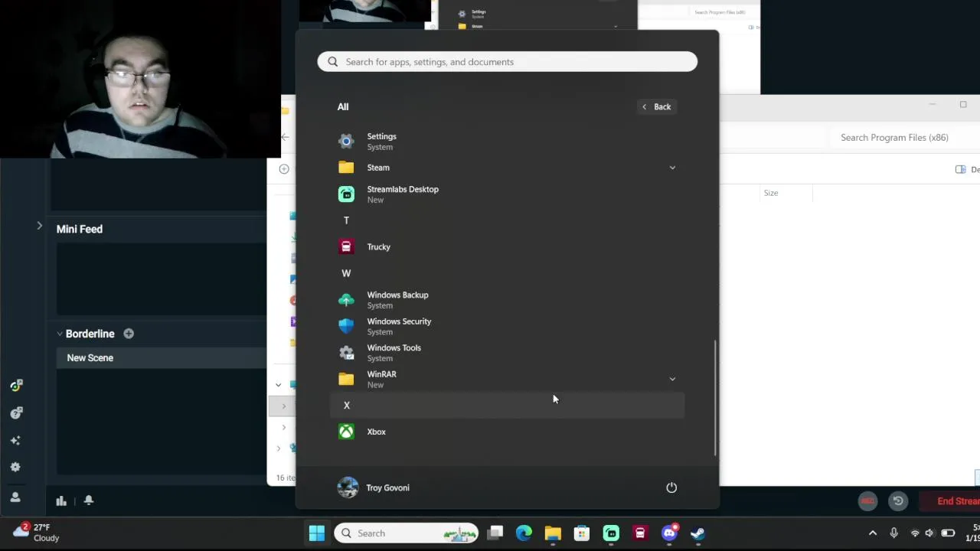Open Streamlabs help icon in sidebar
The image size is (980, 551).
coord(15,413)
